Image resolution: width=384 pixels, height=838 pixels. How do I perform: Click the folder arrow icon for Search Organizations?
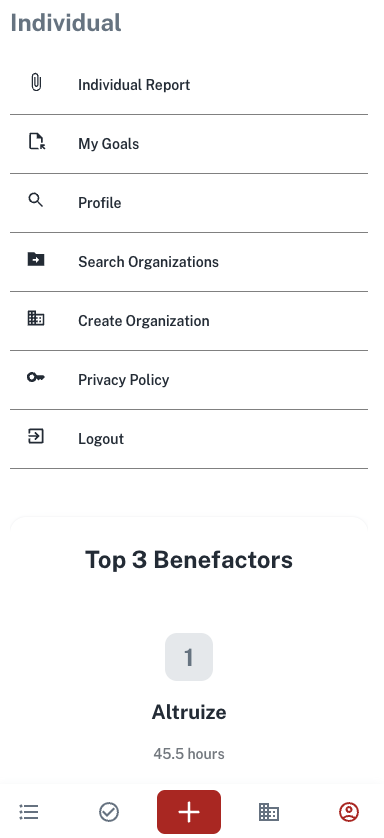tap(36, 259)
